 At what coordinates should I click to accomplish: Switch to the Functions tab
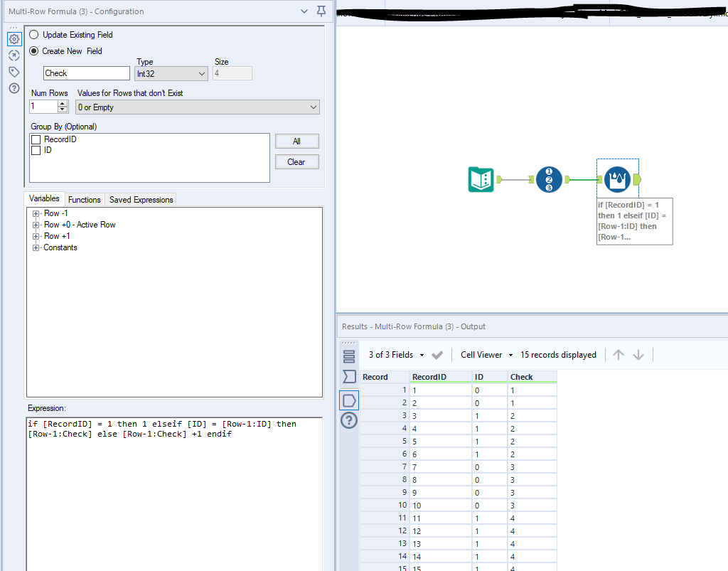pyautogui.click(x=85, y=199)
